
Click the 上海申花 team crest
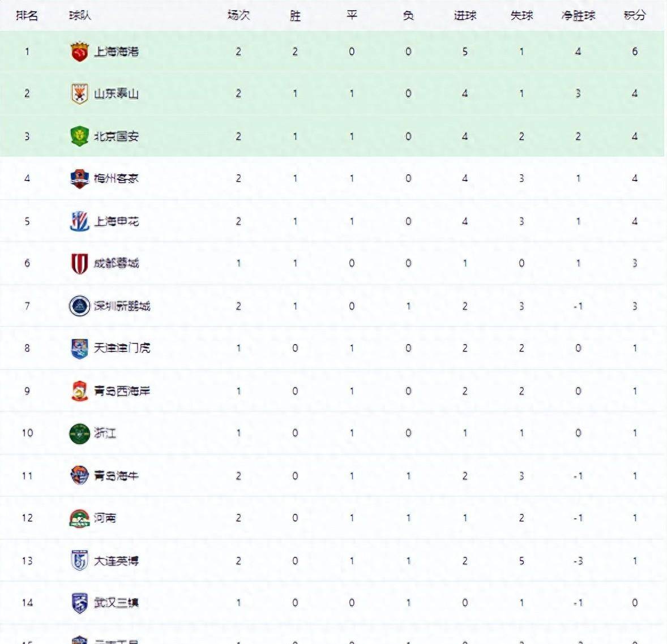[79, 221]
